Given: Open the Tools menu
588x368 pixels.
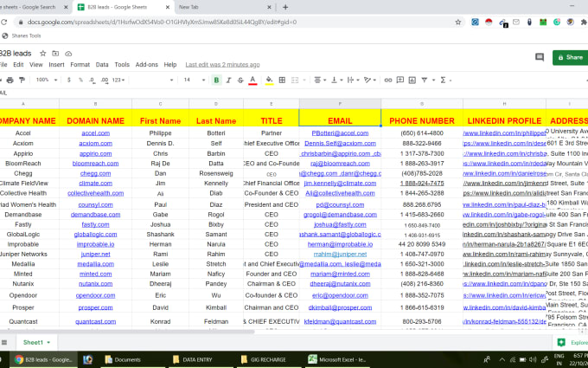Looking at the screenshot, I should click(122, 65).
